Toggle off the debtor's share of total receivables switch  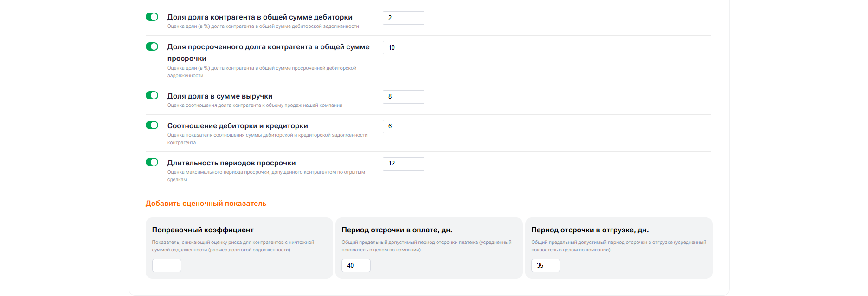point(152,17)
